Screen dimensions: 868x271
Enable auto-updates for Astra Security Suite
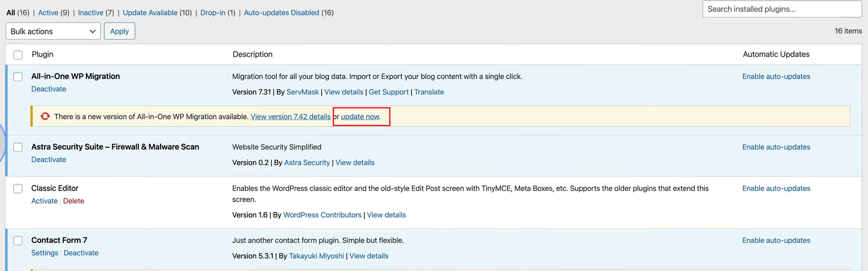(776, 147)
